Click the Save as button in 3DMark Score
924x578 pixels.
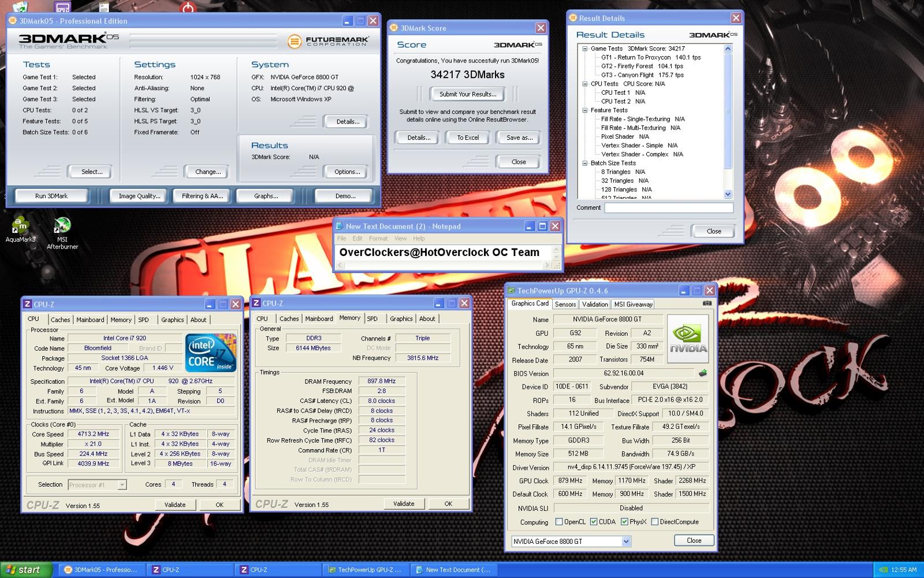519,138
